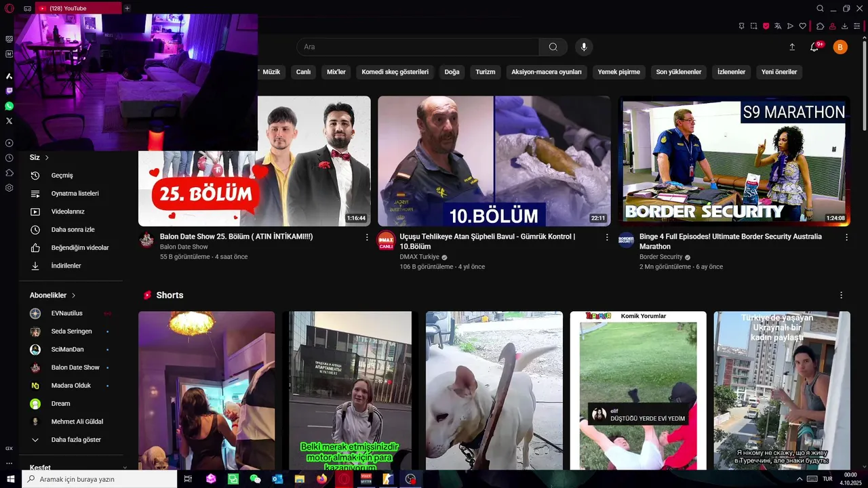Click the YouTube search input field
This screenshot has height=488, width=868.
click(x=418, y=47)
